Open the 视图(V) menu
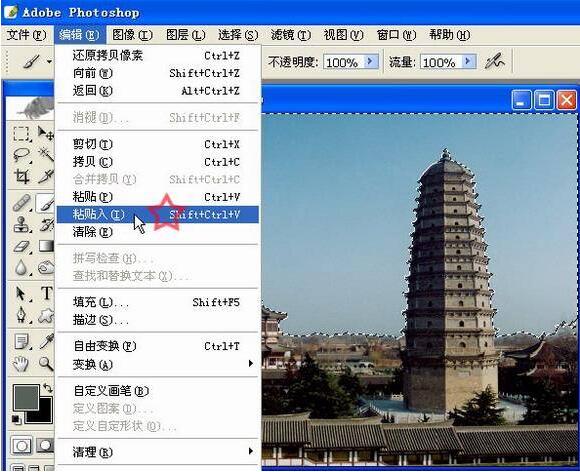 pos(344,35)
